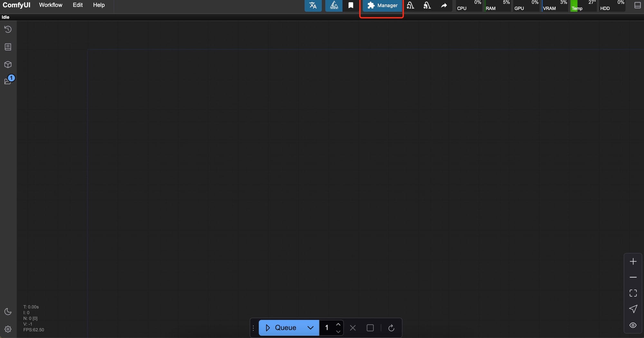Click the cancel current run X icon
This screenshot has width=644, height=338.
point(353,328)
